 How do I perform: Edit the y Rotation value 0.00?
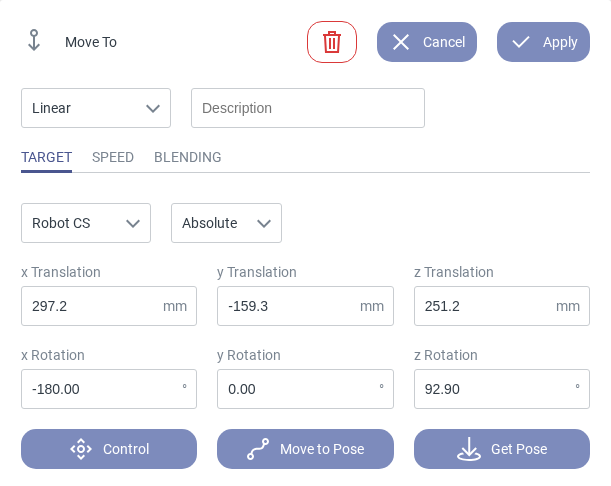point(305,389)
